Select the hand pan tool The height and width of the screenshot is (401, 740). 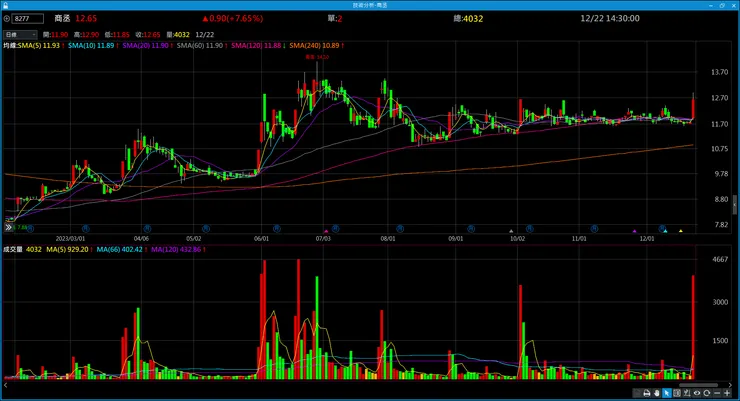pos(657,393)
